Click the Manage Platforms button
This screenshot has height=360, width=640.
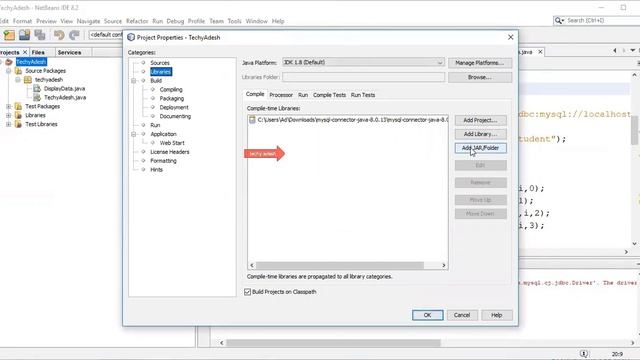click(x=480, y=63)
